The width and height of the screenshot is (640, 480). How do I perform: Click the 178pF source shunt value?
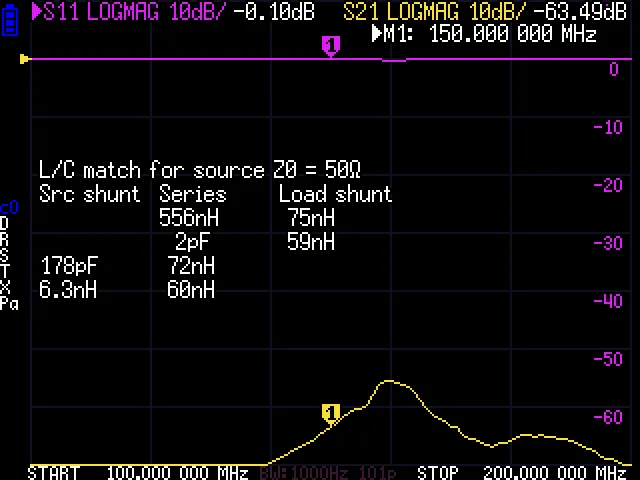click(x=69, y=266)
